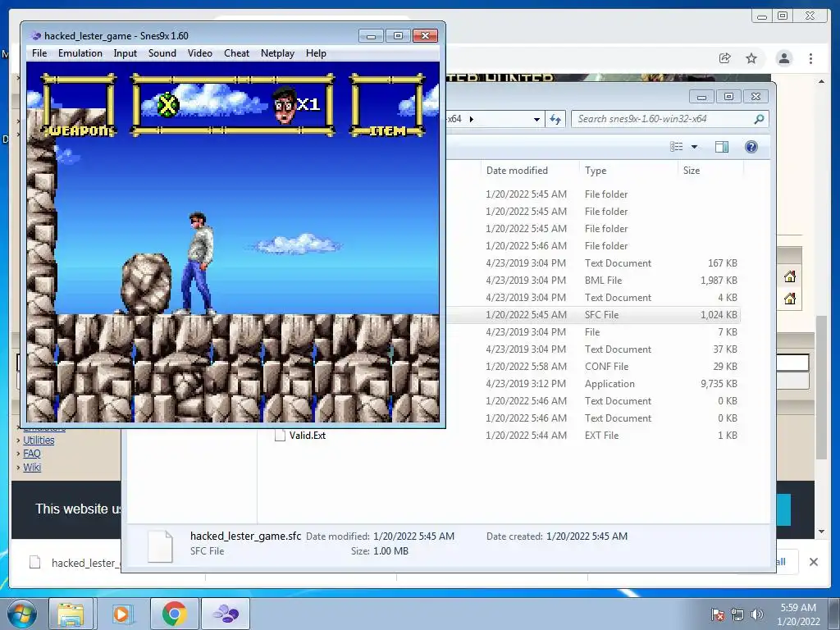Close the Chrome downloads bar
Screen dimensions: 840x630
click(x=813, y=562)
